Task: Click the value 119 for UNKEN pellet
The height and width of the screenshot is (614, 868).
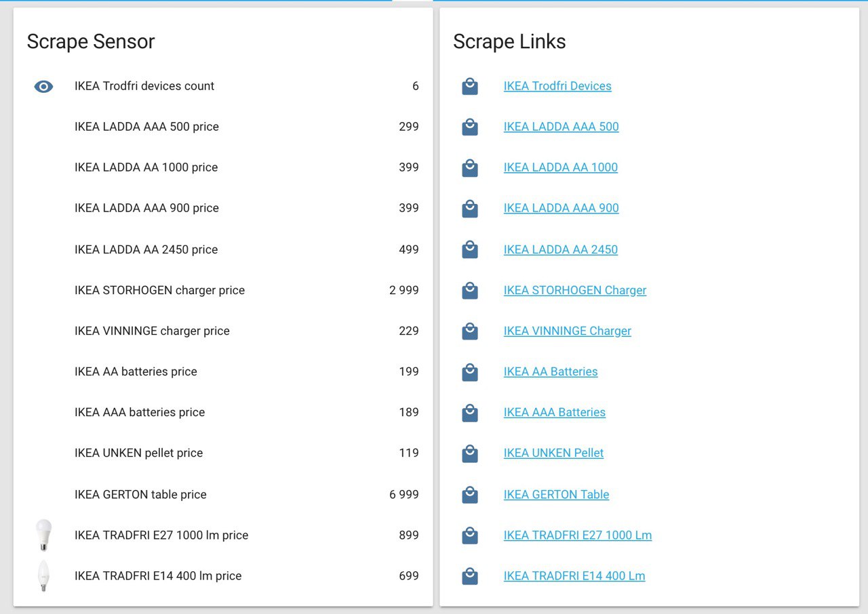Action: pyautogui.click(x=409, y=453)
